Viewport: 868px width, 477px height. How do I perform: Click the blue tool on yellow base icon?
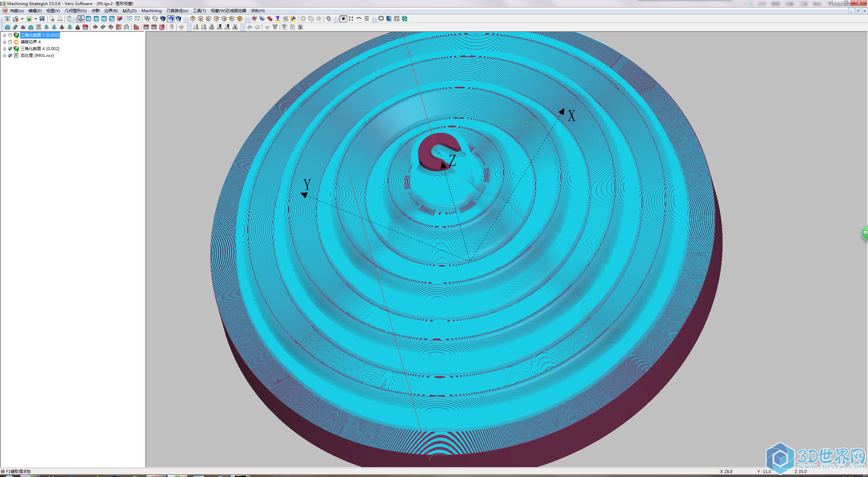(x=277, y=19)
